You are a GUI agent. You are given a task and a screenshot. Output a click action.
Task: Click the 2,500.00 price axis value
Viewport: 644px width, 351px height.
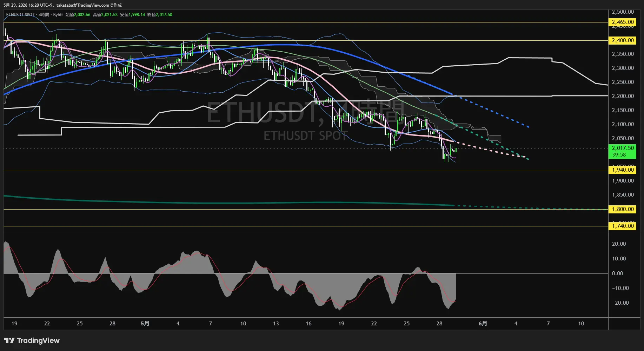coord(623,12)
